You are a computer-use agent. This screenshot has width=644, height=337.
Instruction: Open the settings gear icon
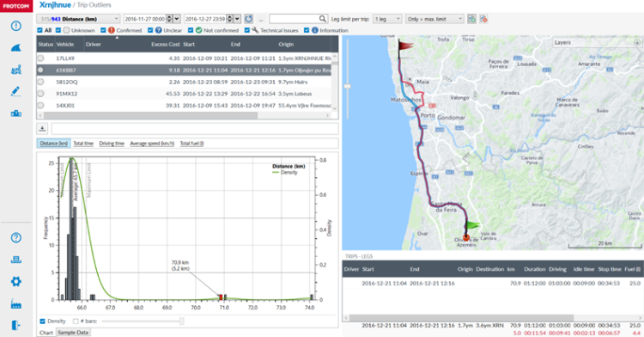coord(16,281)
